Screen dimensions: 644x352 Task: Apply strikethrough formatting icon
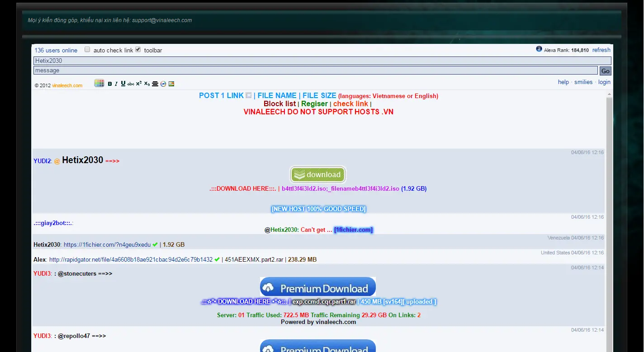coord(131,84)
